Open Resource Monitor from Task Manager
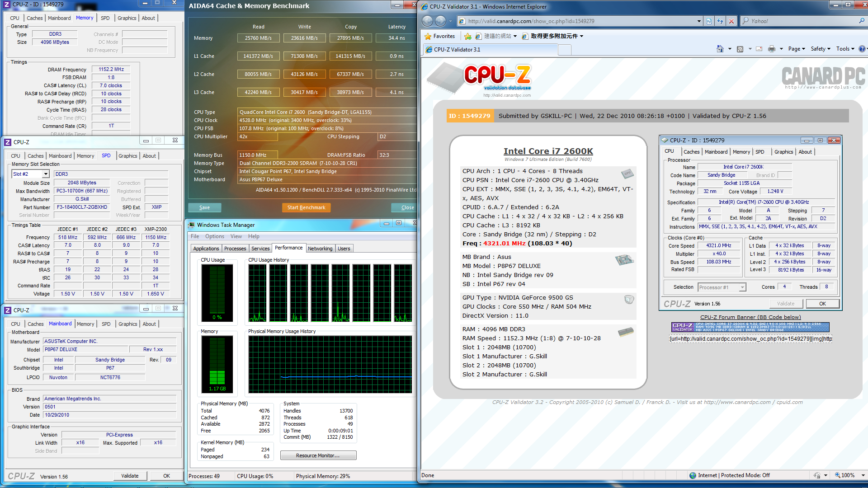This screenshot has height=488, width=868. tap(318, 455)
